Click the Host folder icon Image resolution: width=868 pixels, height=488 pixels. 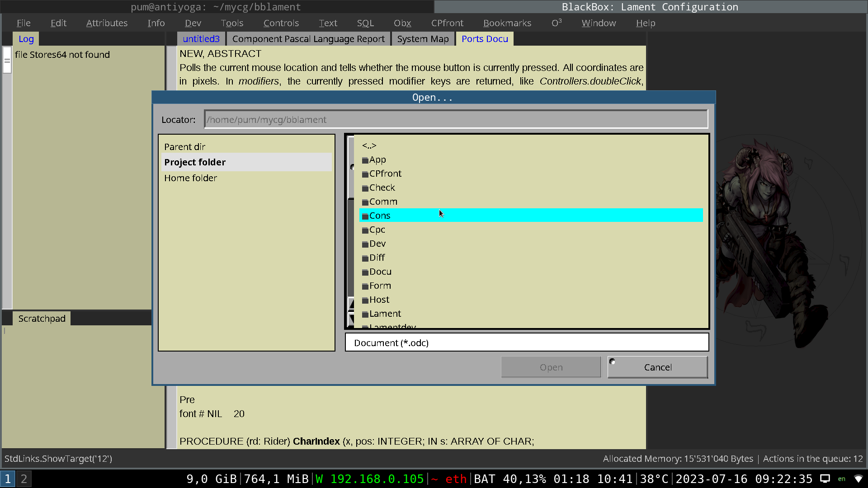[365, 300]
